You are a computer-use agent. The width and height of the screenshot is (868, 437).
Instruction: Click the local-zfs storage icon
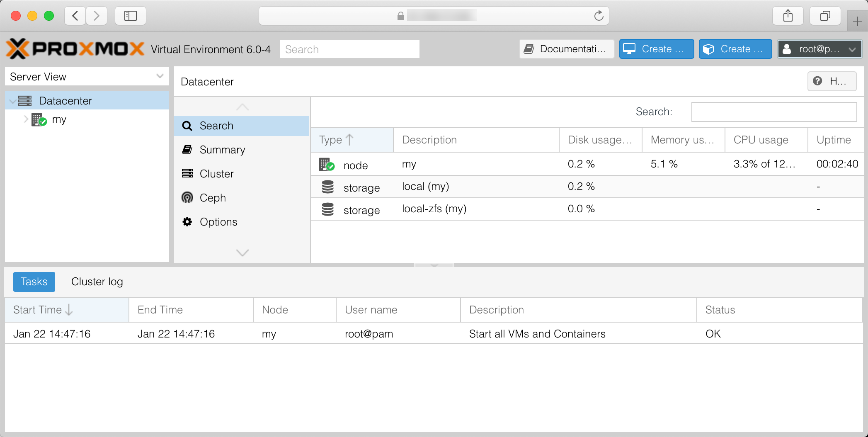pos(327,209)
